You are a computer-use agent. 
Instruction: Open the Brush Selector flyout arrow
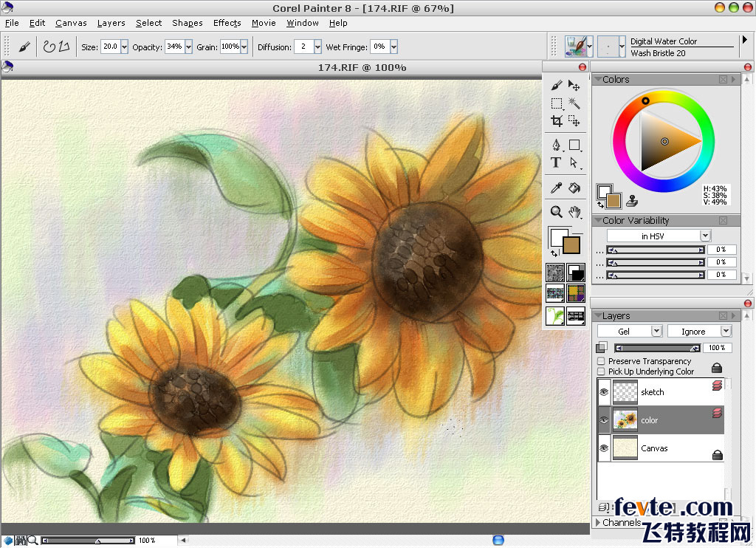pyautogui.click(x=744, y=40)
